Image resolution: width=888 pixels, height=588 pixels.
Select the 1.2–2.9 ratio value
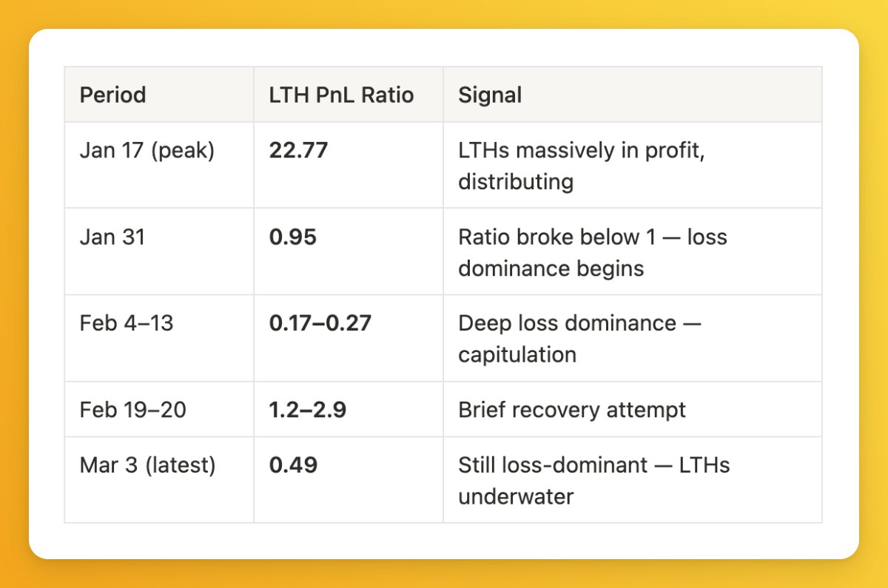307,410
